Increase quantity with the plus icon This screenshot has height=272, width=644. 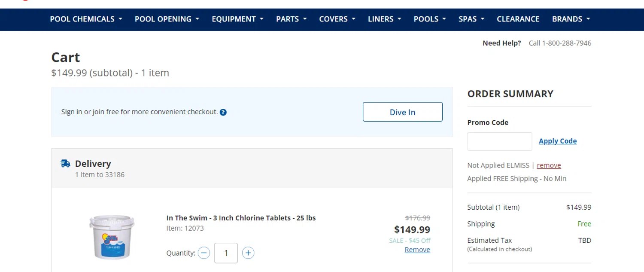(x=248, y=253)
